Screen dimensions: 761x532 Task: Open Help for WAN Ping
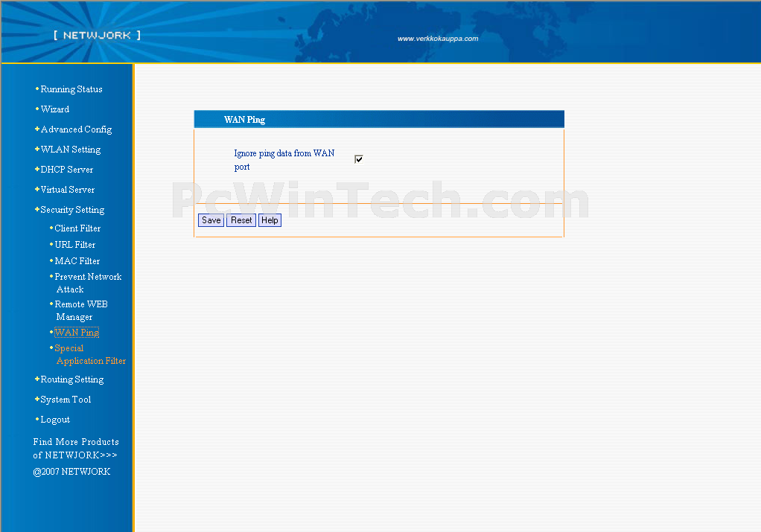tap(270, 220)
